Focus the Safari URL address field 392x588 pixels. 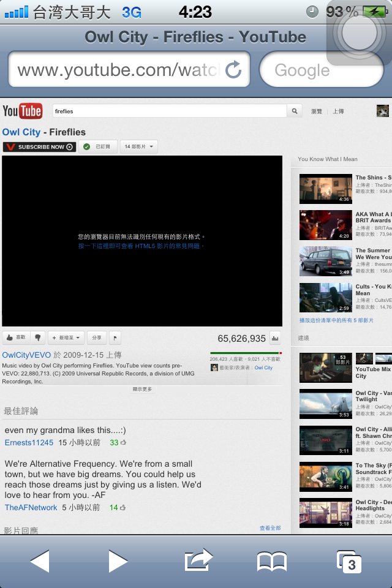(129, 69)
